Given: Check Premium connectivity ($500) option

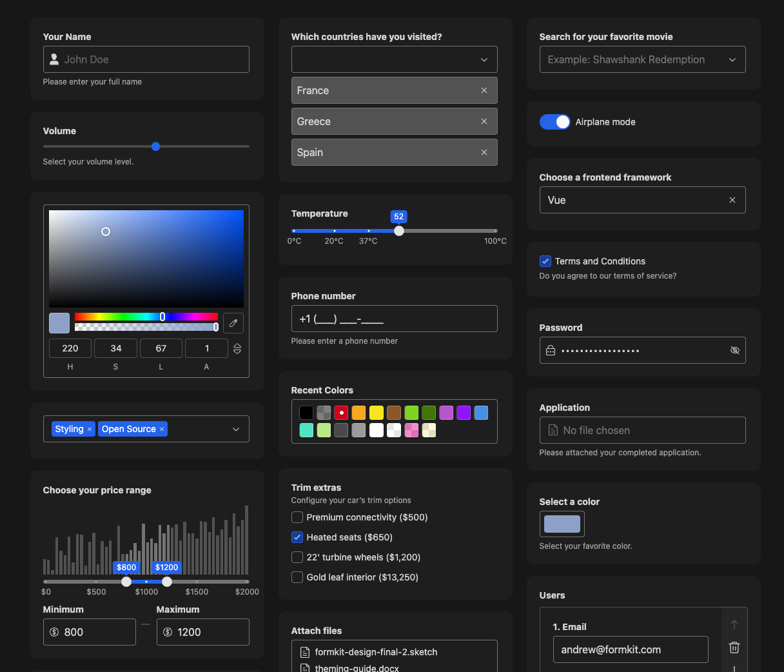Looking at the screenshot, I should 297,517.
